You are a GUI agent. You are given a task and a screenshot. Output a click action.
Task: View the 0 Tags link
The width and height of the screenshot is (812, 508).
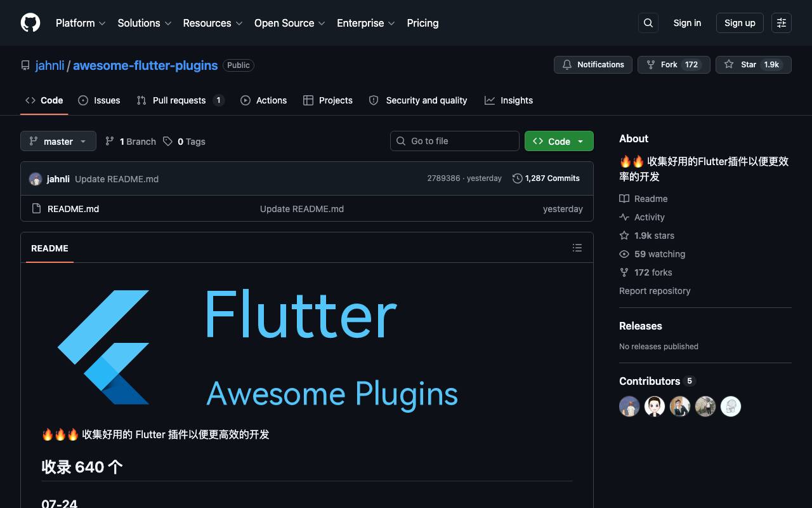(184, 142)
